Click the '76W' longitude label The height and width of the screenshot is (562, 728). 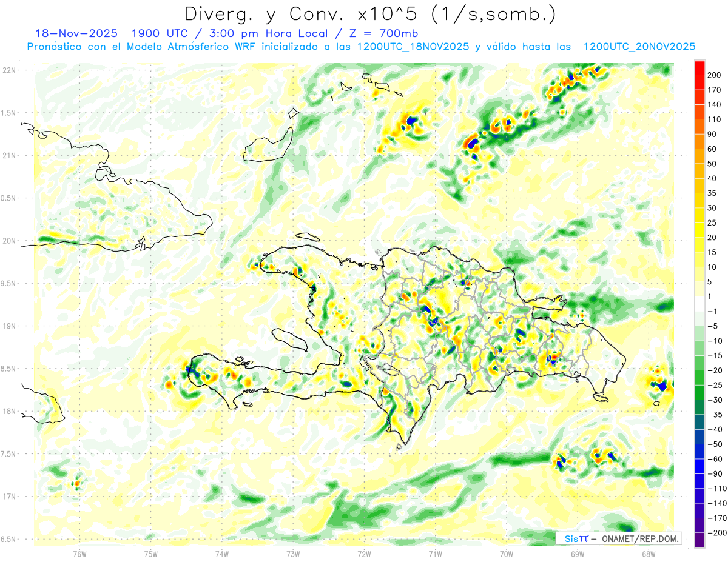79,554
